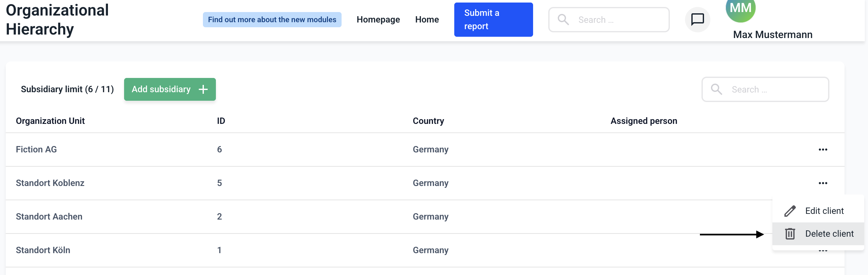The image size is (868, 275).
Task: Open the three-dot menu for Fiction AG
Action: (822, 150)
